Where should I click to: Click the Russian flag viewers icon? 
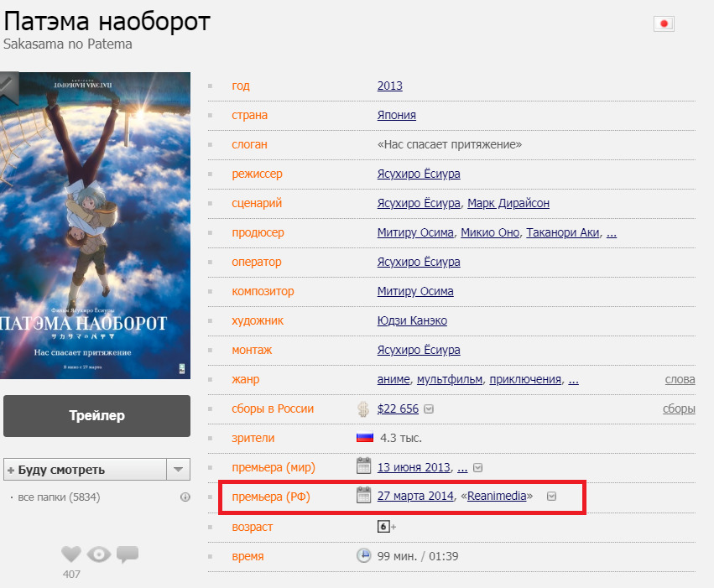pyautogui.click(x=365, y=437)
